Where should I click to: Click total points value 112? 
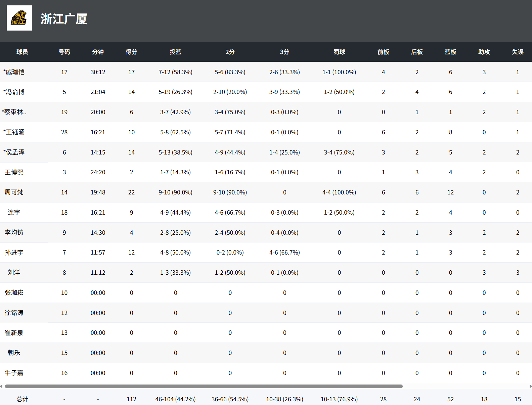pyautogui.click(x=131, y=399)
